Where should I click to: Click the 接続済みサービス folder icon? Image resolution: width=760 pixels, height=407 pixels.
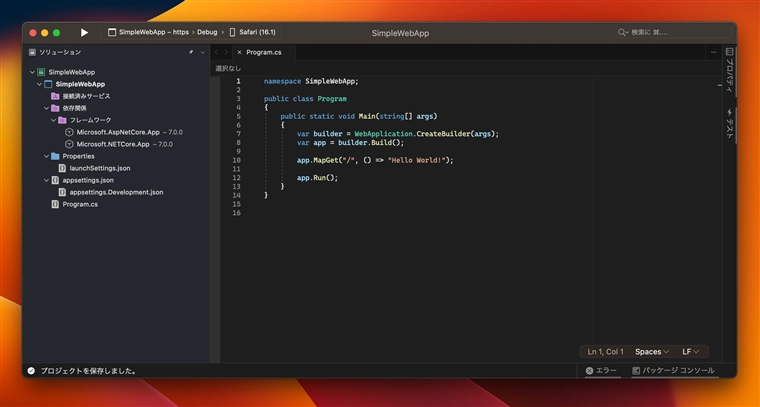55,96
